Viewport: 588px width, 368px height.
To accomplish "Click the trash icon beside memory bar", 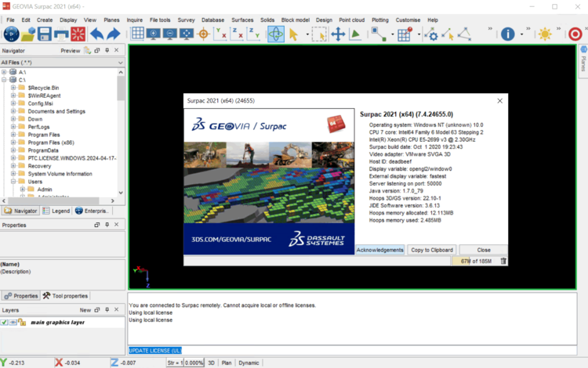I will (503, 261).
